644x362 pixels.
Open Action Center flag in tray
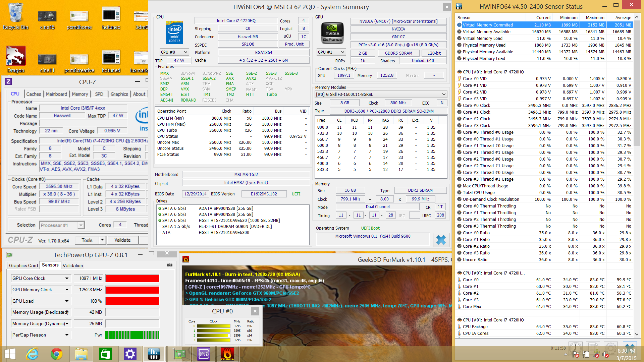pos(576,354)
